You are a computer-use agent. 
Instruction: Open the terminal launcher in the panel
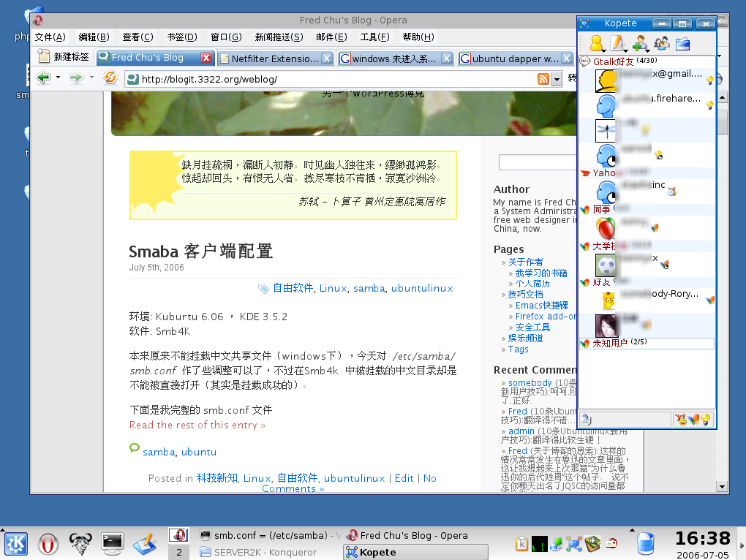coord(113,544)
